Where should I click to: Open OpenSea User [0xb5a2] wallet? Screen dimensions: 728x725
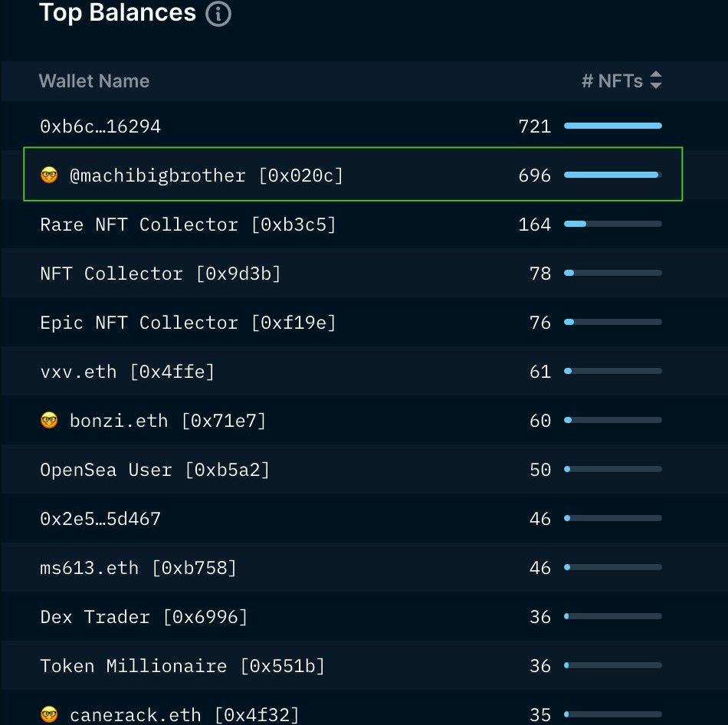(x=155, y=470)
